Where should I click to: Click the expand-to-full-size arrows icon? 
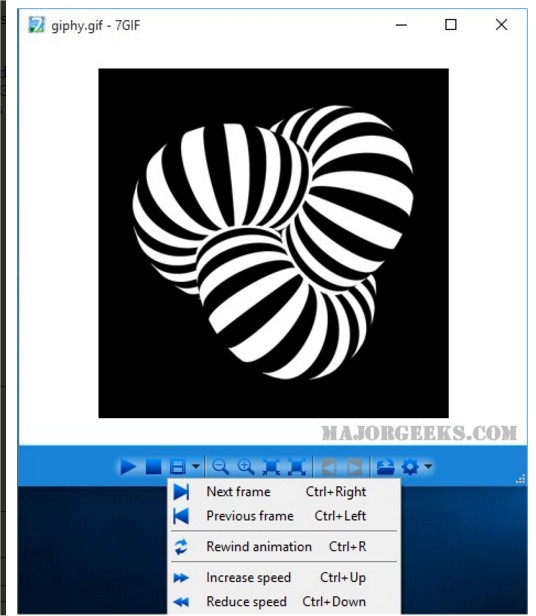(x=297, y=467)
